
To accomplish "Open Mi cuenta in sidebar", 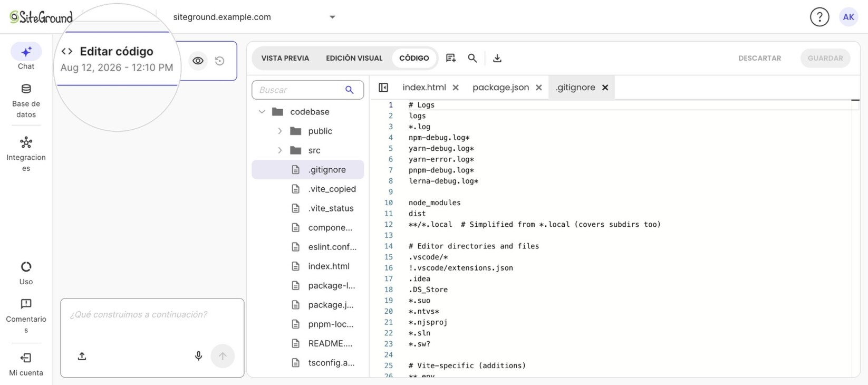I will click(26, 364).
